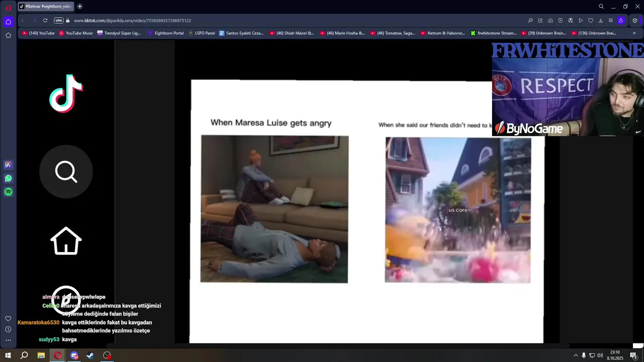Click username sudyy53 in chat
The width and height of the screenshot is (644, 362).
pos(49,340)
